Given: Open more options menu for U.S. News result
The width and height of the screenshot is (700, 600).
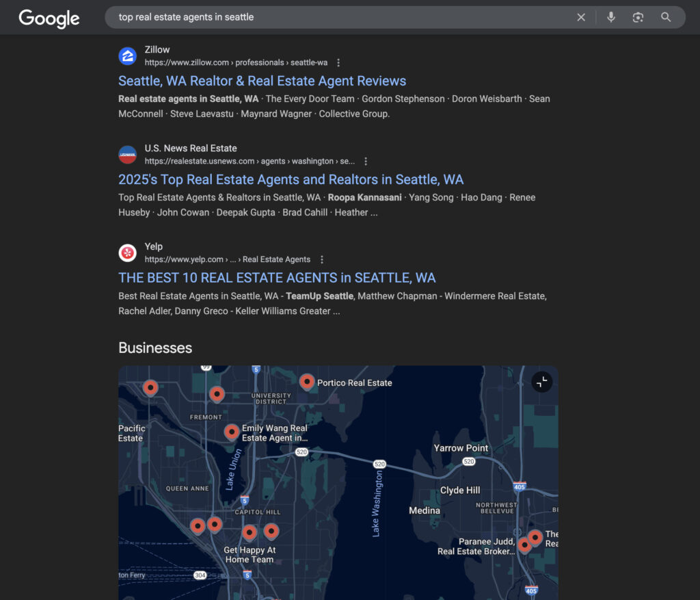Looking at the screenshot, I should pyautogui.click(x=366, y=161).
